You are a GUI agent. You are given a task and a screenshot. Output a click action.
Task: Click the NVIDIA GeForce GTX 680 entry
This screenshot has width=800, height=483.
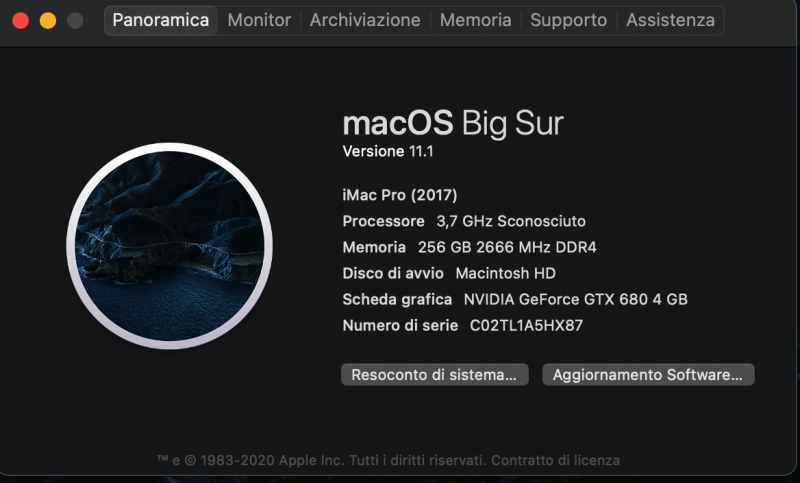point(575,299)
